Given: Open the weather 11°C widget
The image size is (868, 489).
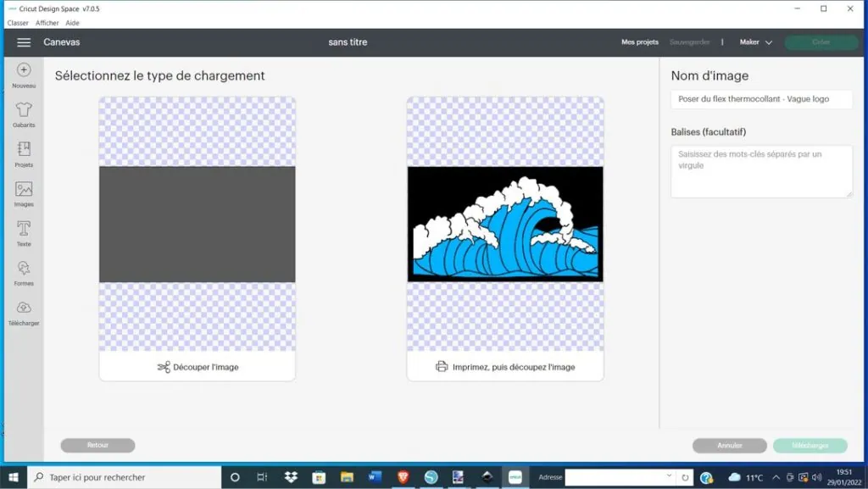Looking at the screenshot, I should (746, 477).
